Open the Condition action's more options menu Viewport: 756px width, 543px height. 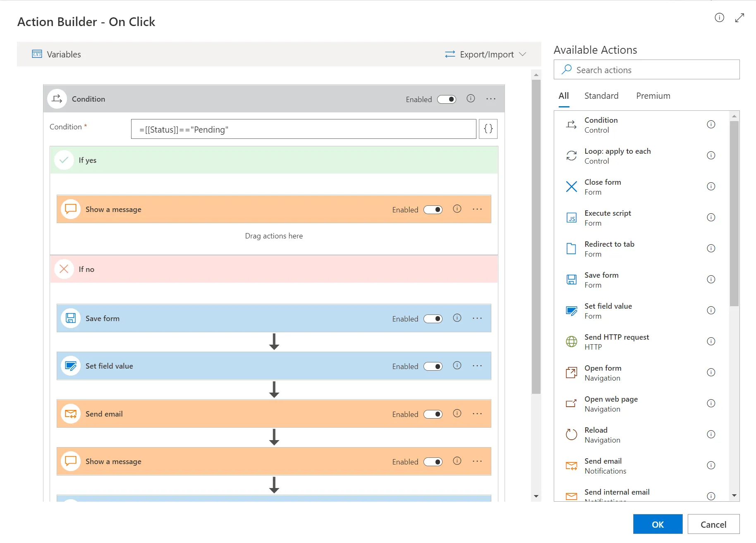[491, 99]
